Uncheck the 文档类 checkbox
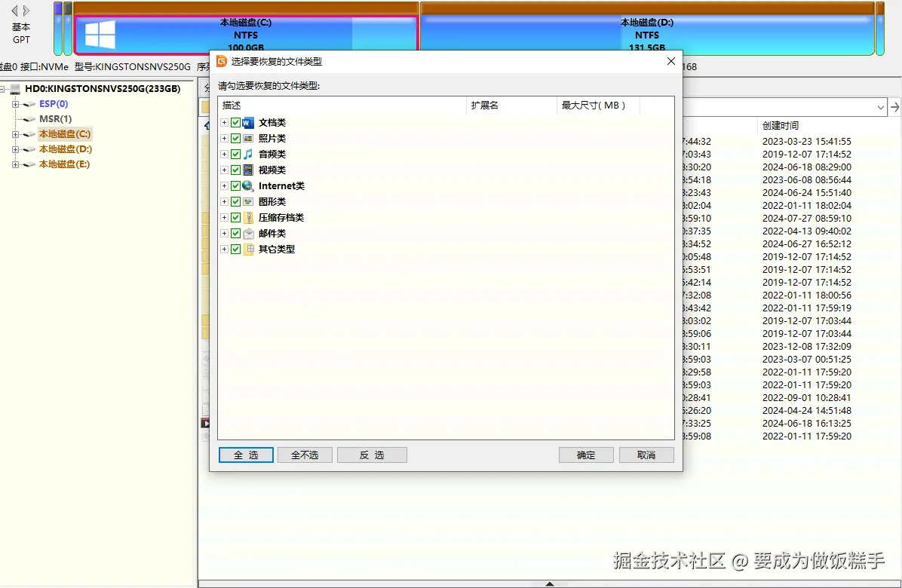 236,122
